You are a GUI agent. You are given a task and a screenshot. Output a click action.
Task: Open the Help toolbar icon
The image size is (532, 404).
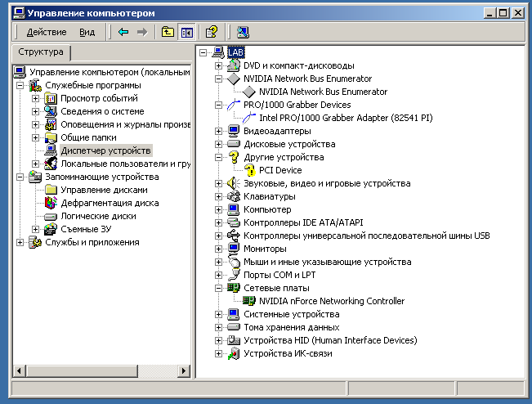tap(212, 32)
